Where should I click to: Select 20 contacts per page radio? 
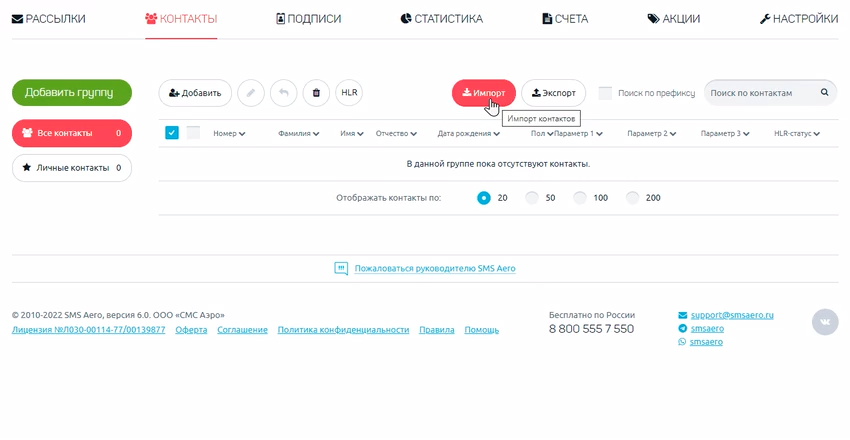[484, 198]
